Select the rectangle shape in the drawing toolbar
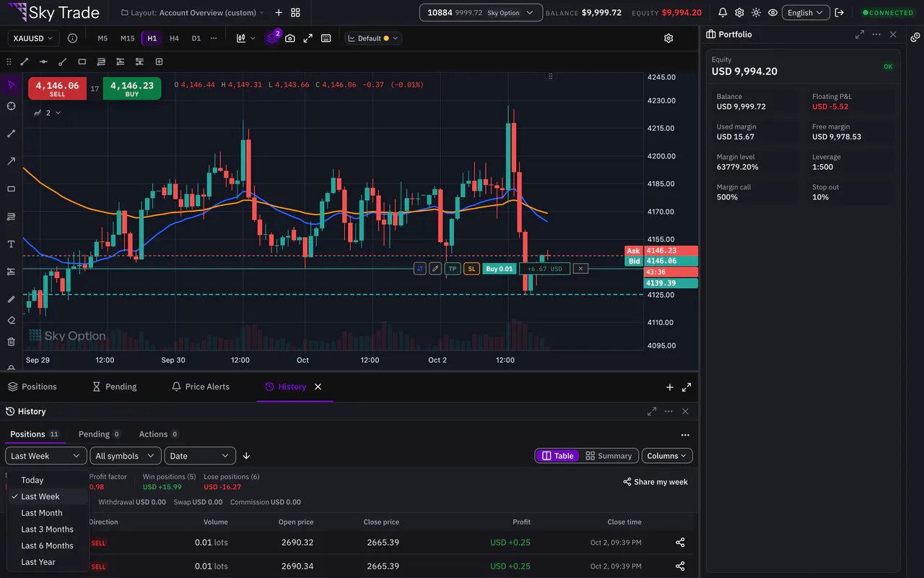 [x=82, y=62]
